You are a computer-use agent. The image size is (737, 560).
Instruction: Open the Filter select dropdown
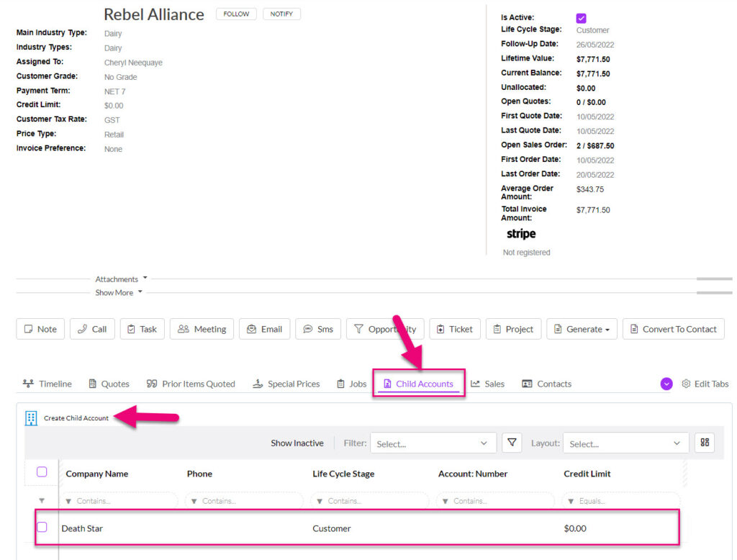point(433,443)
